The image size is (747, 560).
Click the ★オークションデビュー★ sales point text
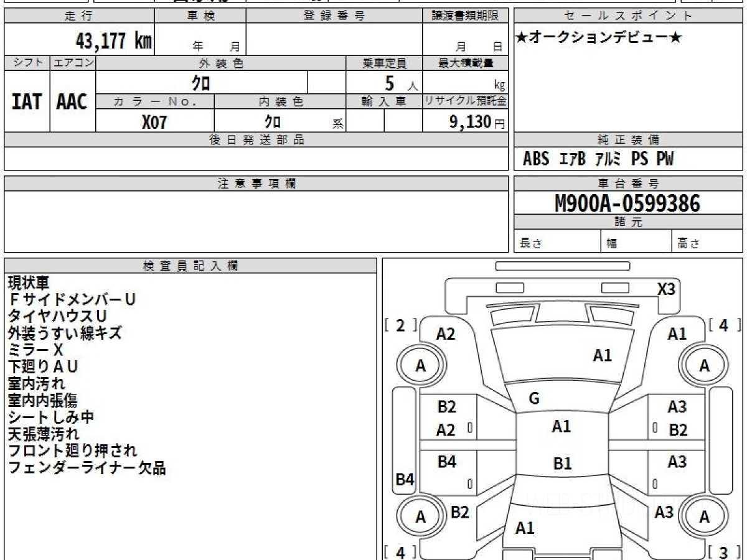coord(599,37)
